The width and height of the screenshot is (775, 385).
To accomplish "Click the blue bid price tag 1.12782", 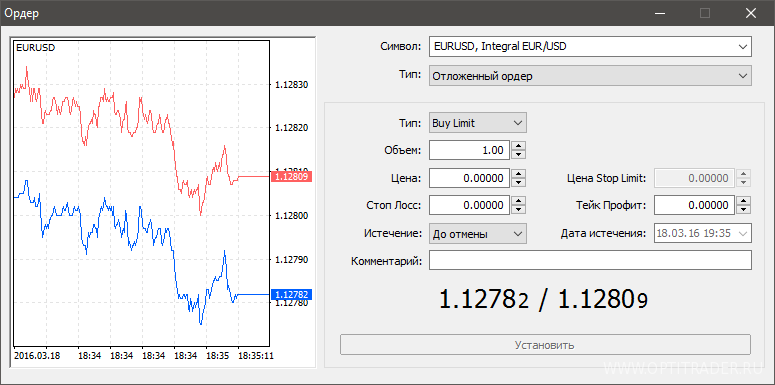I will point(292,295).
